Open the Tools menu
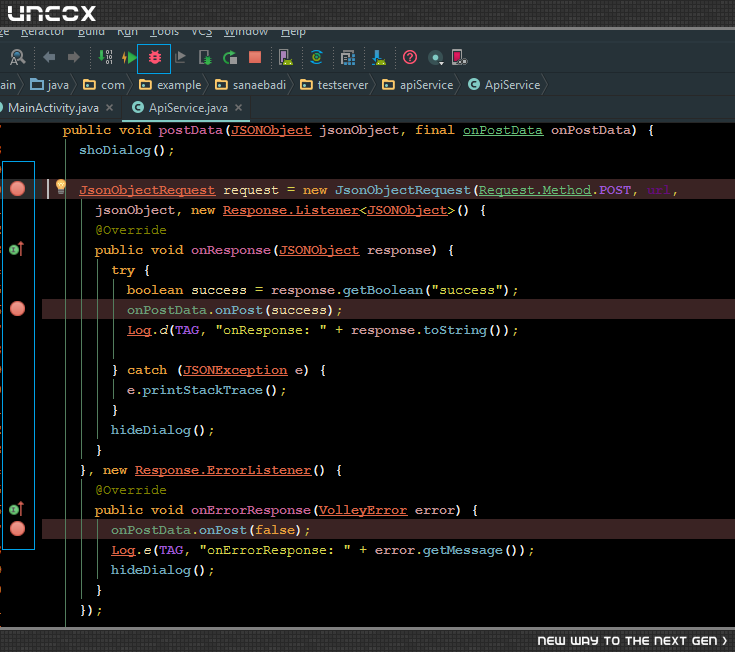The width and height of the screenshot is (735, 652). pyautogui.click(x=165, y=32)
